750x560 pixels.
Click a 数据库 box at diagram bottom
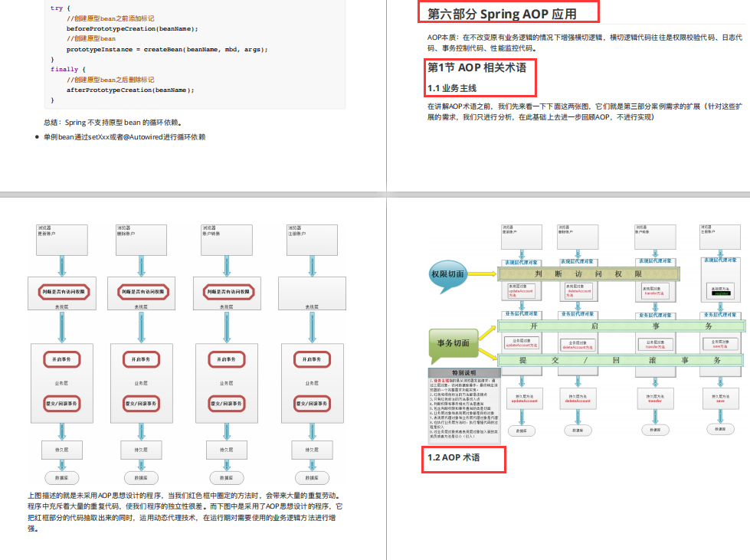[x=62, y=477]
